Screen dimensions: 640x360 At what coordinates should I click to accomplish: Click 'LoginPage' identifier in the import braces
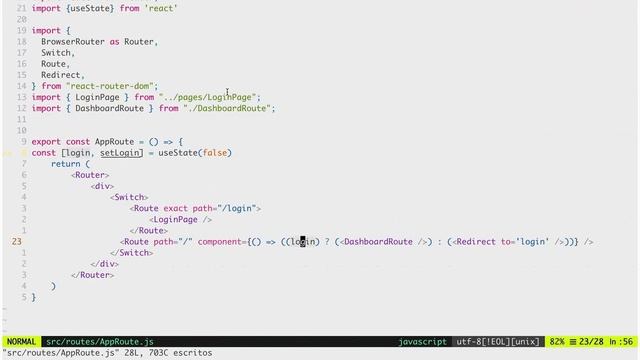pyautogui.click(x=97, y=97)
